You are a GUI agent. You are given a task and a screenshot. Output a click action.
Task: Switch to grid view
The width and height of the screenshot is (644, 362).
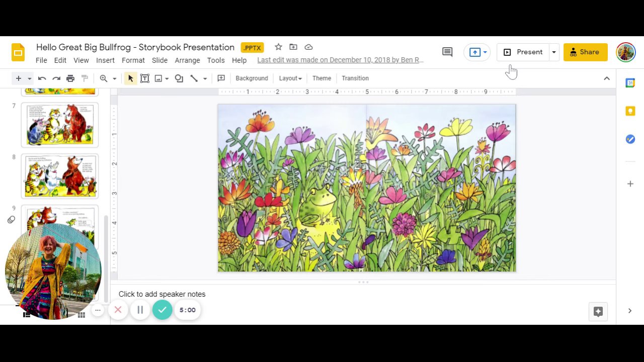pyautogui.click(x=81, y=315)
